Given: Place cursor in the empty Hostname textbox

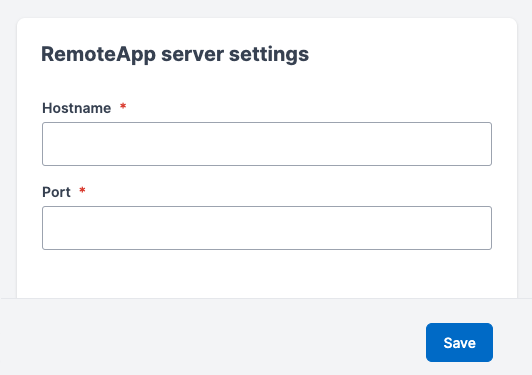Looking at the screenshot, I should (267, 144).
